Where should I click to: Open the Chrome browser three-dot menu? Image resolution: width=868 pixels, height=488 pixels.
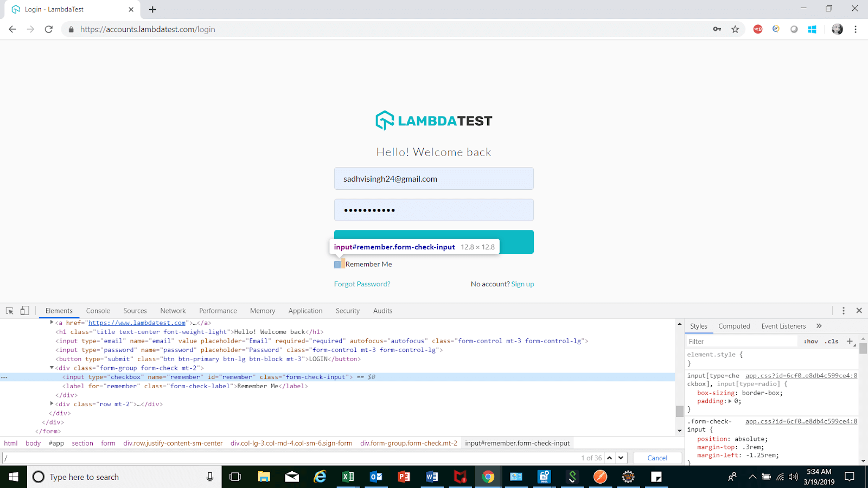tap(856, 29)
